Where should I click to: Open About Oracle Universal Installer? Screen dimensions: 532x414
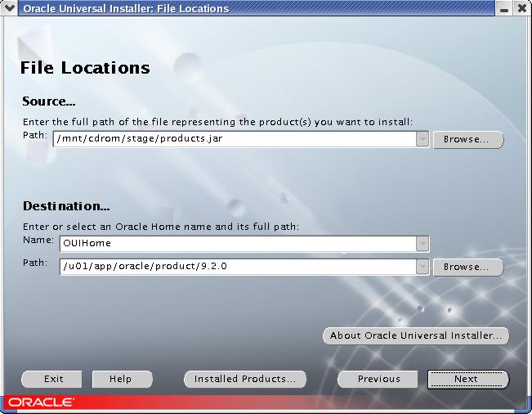coord(415,335)
